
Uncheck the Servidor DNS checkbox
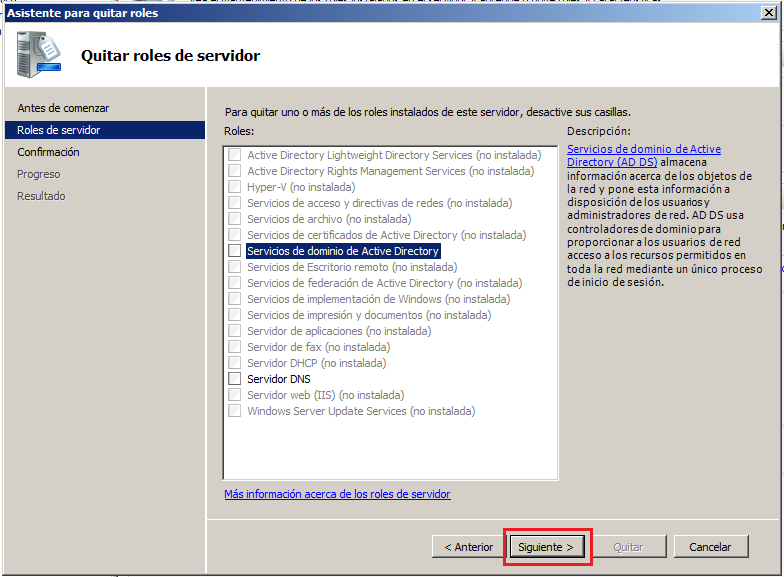234,379
